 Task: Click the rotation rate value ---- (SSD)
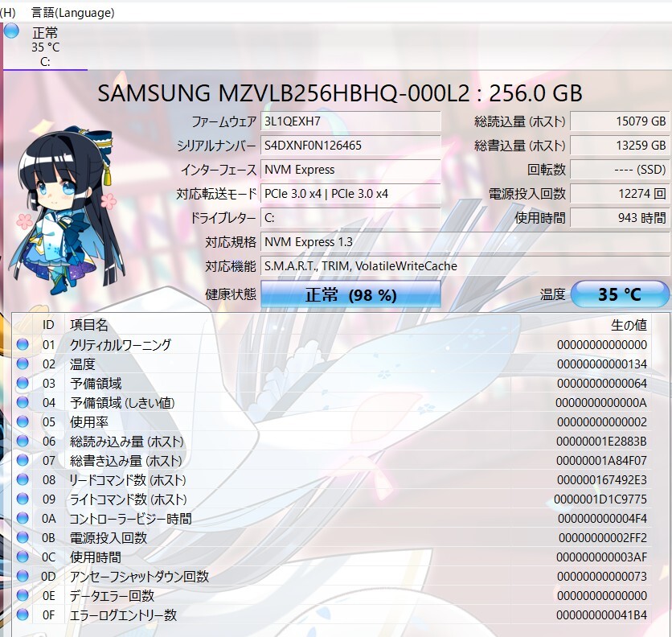620,170
